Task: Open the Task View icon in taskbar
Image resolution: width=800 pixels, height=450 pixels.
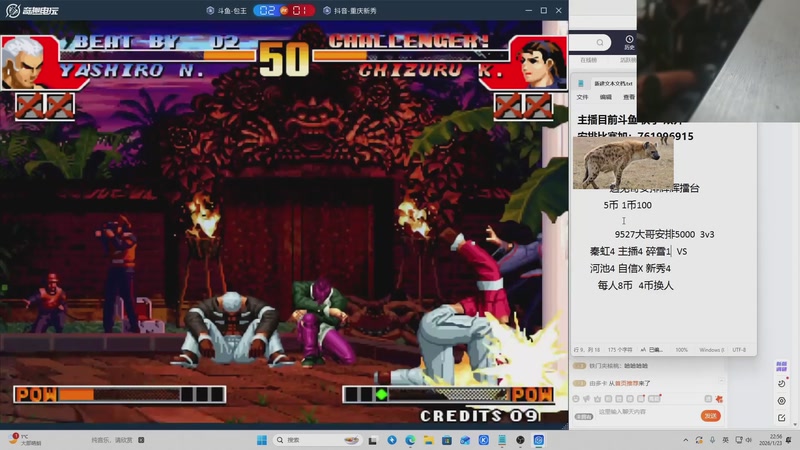Action: tap(372, 440)
